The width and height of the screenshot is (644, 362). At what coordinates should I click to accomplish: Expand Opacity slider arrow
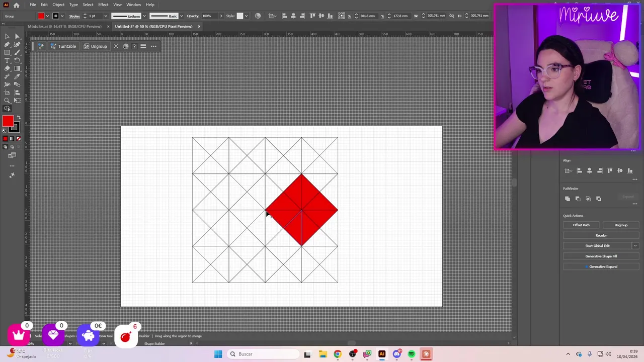pyautogui.click(x=221, y=16)
